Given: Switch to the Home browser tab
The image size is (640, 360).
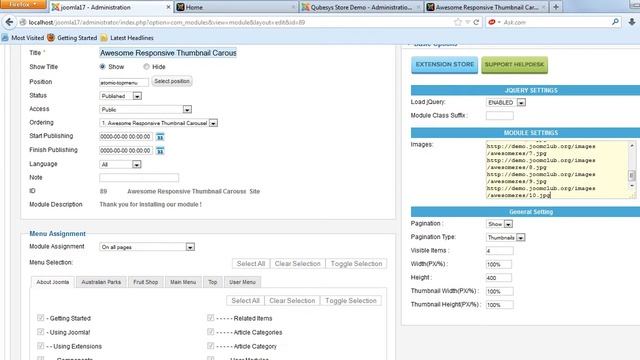Looking at the screenshot, I should (x=236, y=7).
